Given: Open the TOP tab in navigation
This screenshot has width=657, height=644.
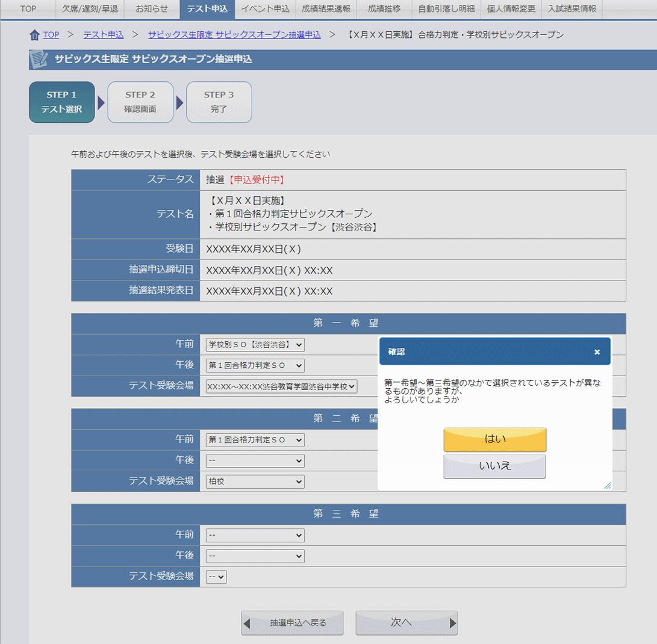Looking at the screenshot, I should [28, 9].
